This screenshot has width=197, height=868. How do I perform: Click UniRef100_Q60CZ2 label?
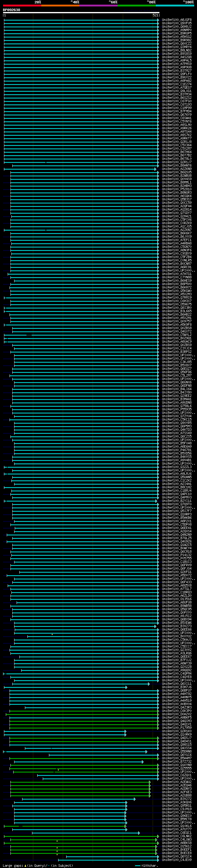[x=177, y=43]
